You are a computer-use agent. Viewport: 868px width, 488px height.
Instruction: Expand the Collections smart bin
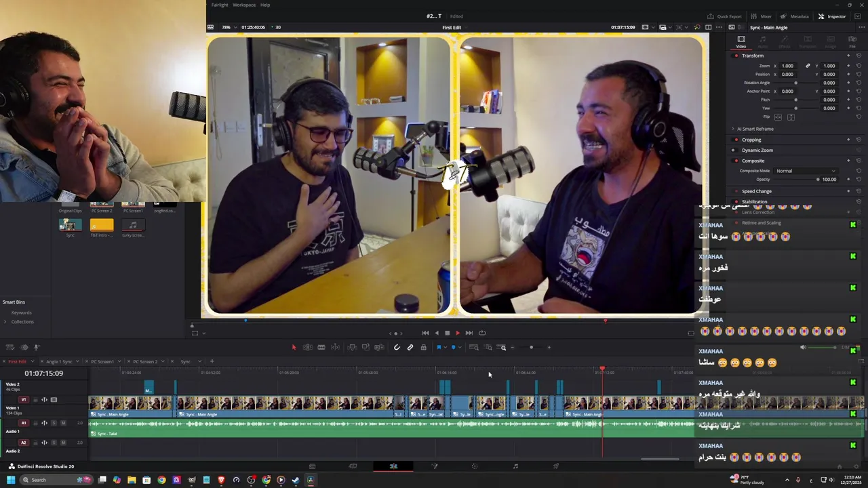(5, 322)
